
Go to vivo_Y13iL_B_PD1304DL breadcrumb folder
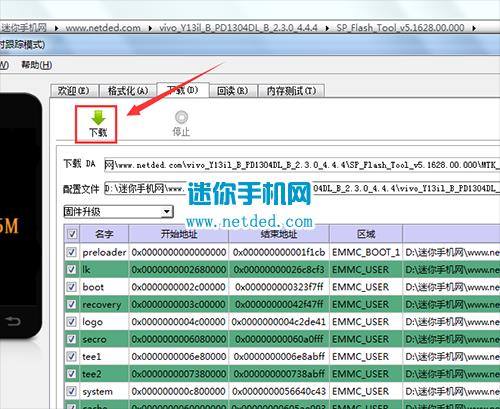[x=238, y=28]
